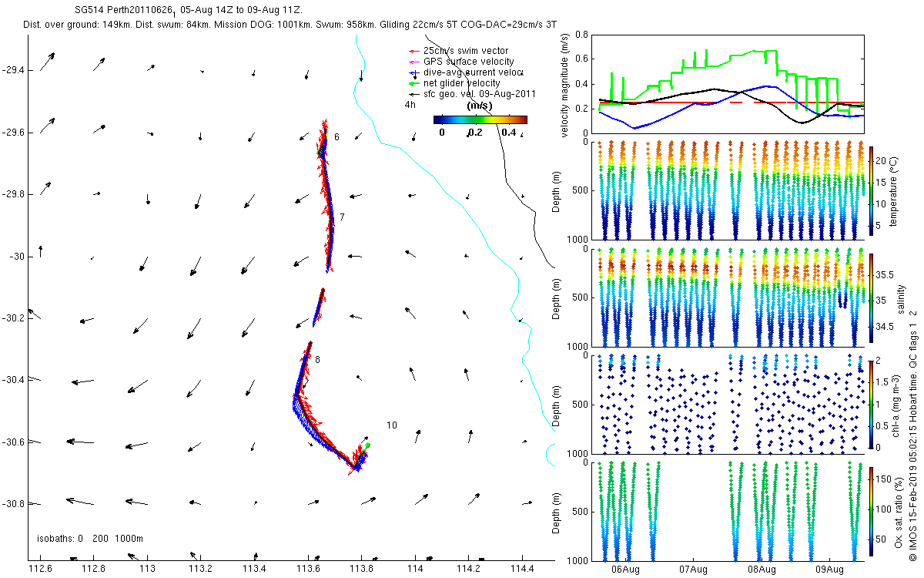
Task: Click the 'GPS surface velocity' legend label
Action: [x=469, y=62]
